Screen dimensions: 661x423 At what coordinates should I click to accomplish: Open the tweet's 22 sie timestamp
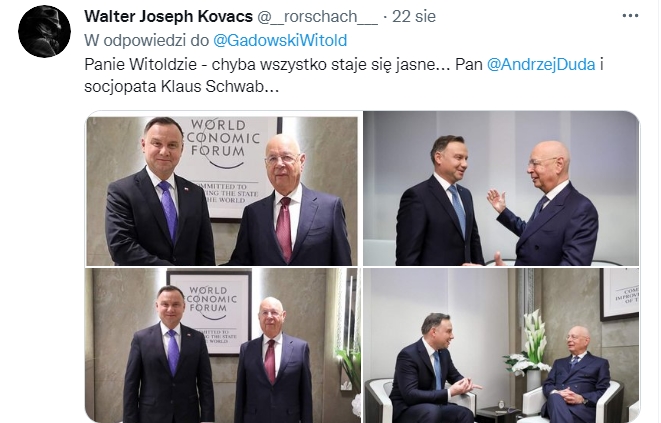414,16
